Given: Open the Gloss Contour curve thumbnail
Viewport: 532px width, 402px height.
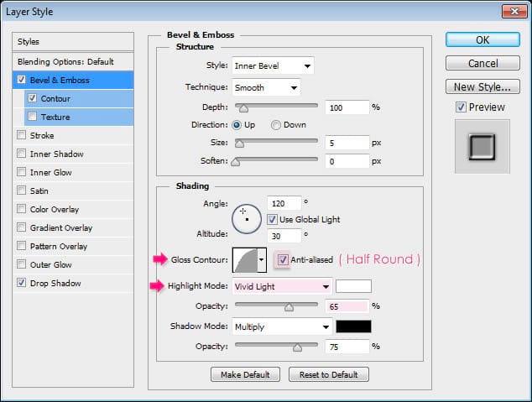Looking at the screenshot, I should [245, 260].
